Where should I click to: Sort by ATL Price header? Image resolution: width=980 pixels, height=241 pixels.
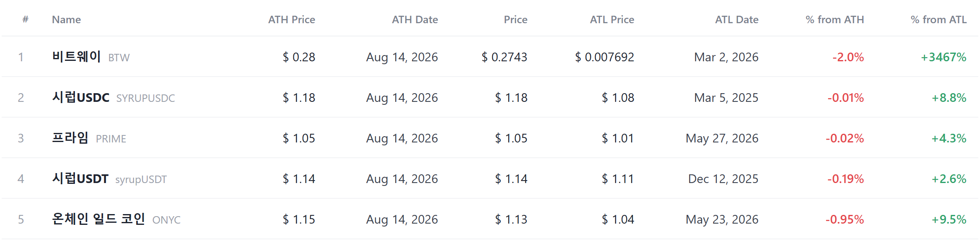[612, 19]
